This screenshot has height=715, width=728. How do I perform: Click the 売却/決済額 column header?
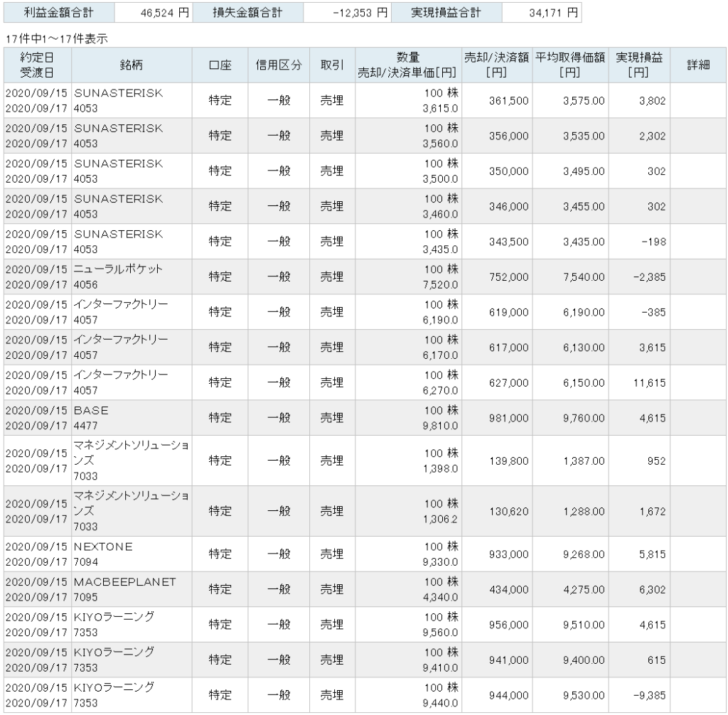point(497,65)
